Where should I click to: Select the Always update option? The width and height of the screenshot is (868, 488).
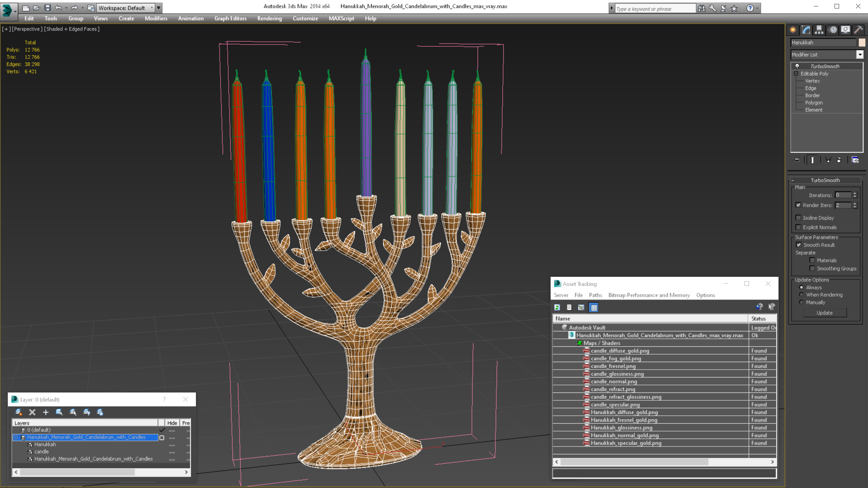pyautogui.click(x=801, y=287)
